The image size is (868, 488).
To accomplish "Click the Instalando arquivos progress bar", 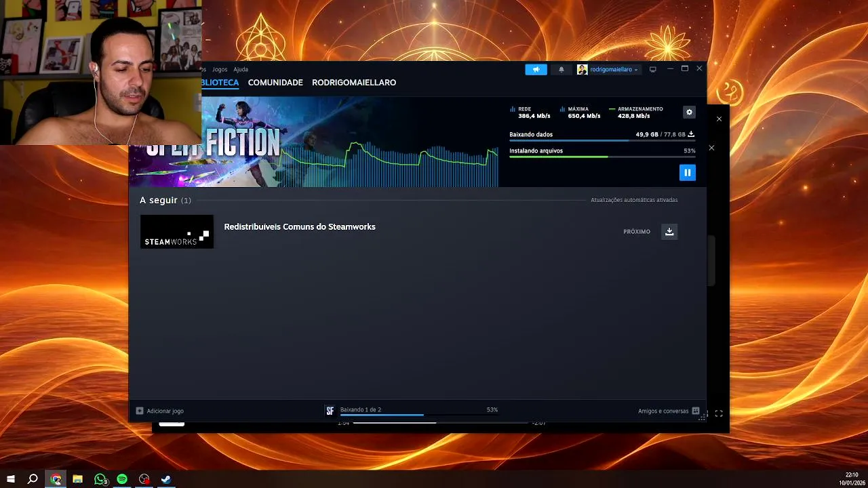I will pyautogui.click(x=602, y=157).
